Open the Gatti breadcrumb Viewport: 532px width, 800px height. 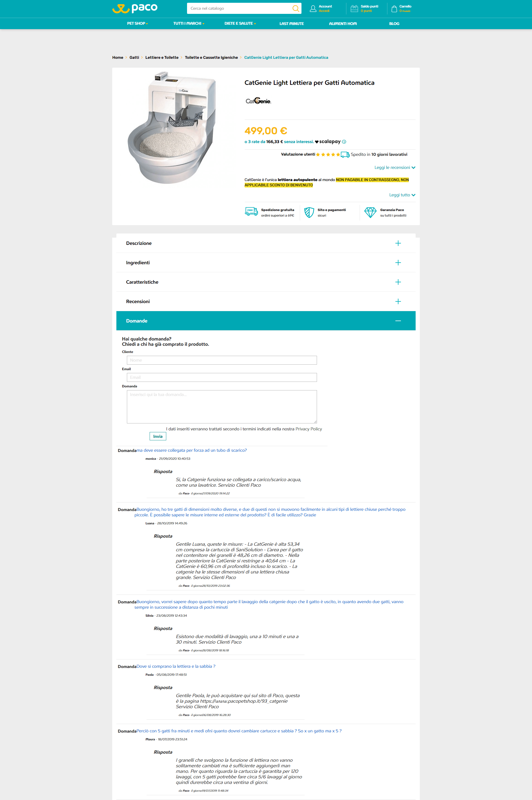pyautogui.click(x=134, y=57)
